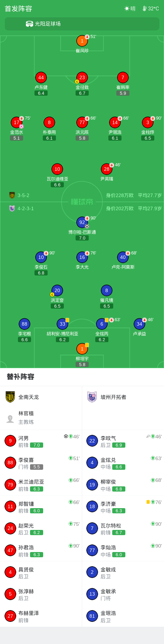The width and height of the screenshot is (164, 644).
Task: Open substitute 李旼气 number 22 row
Action: coord(123,441)
